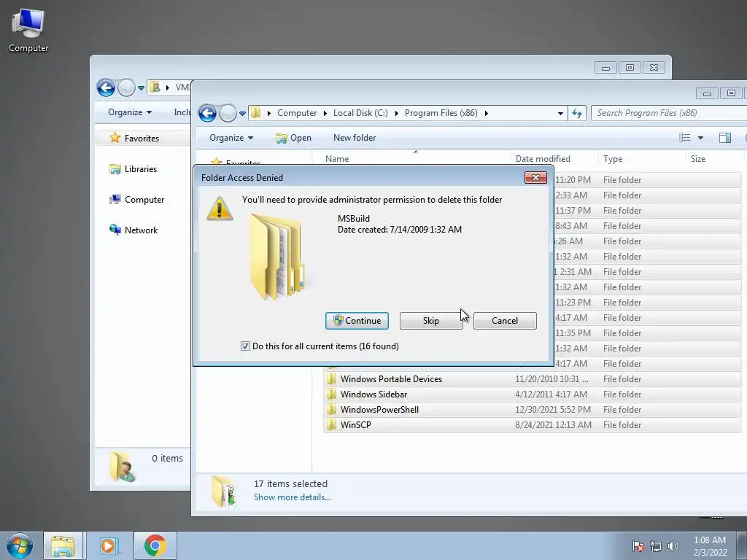The image size is (747, 560).
Task: Click the Skip button in dialog
Action: (x=430, y=321)
